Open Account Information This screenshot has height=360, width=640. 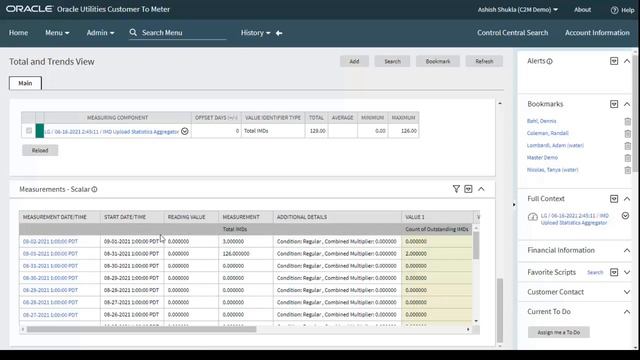point(597,33)
